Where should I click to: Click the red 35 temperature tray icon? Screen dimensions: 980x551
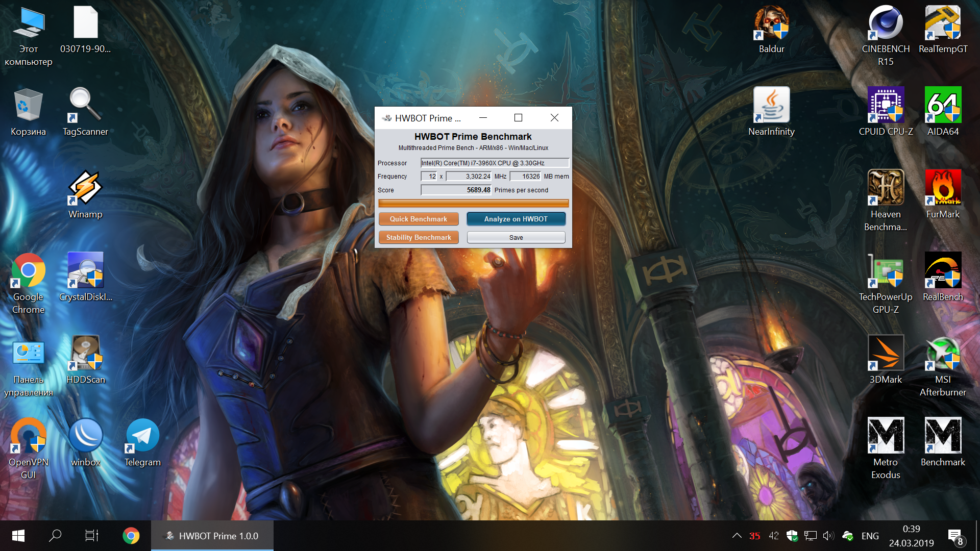click(x=755, y=536)
